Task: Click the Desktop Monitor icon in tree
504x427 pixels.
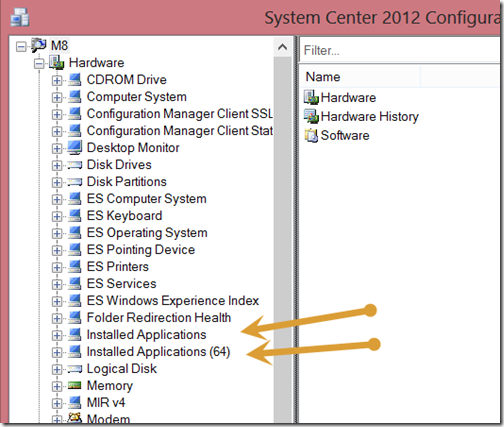Action: (75, 147)
